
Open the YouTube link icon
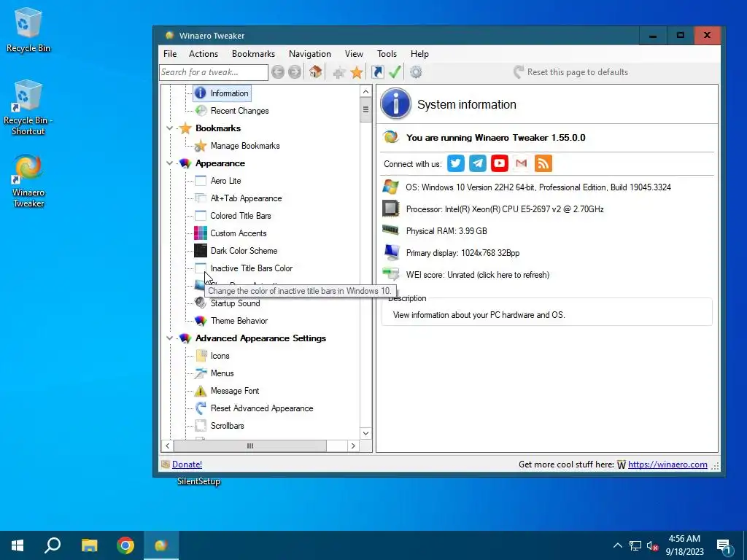click(499, 164)
